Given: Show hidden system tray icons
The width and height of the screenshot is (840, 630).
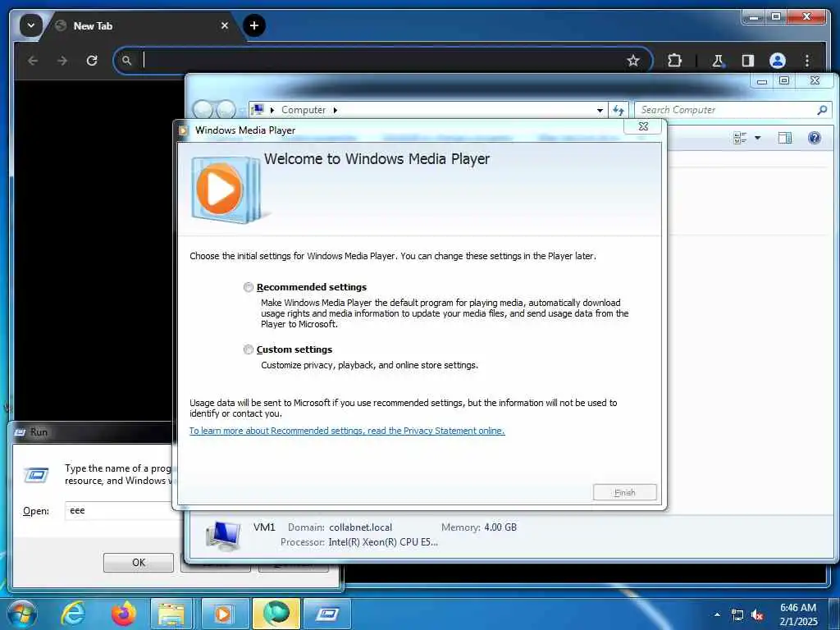Looking at the screenshot, I should [x=717, y=614].
